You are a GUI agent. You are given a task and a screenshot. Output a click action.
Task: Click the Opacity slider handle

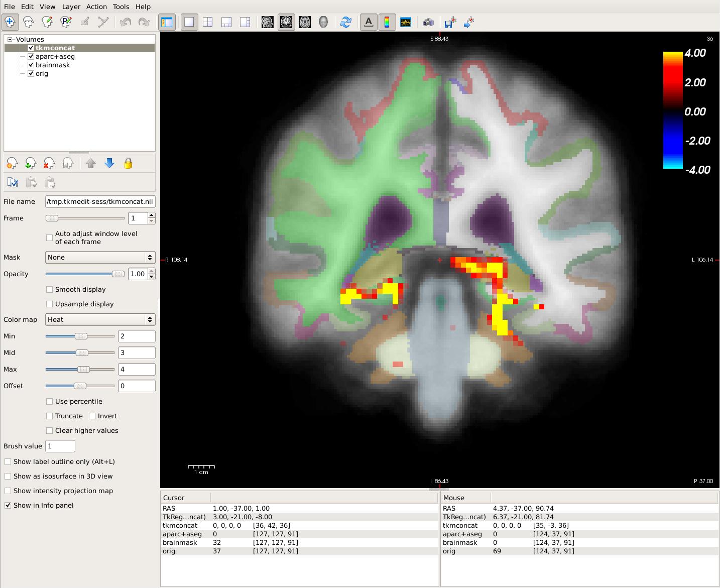pos(118,274)
